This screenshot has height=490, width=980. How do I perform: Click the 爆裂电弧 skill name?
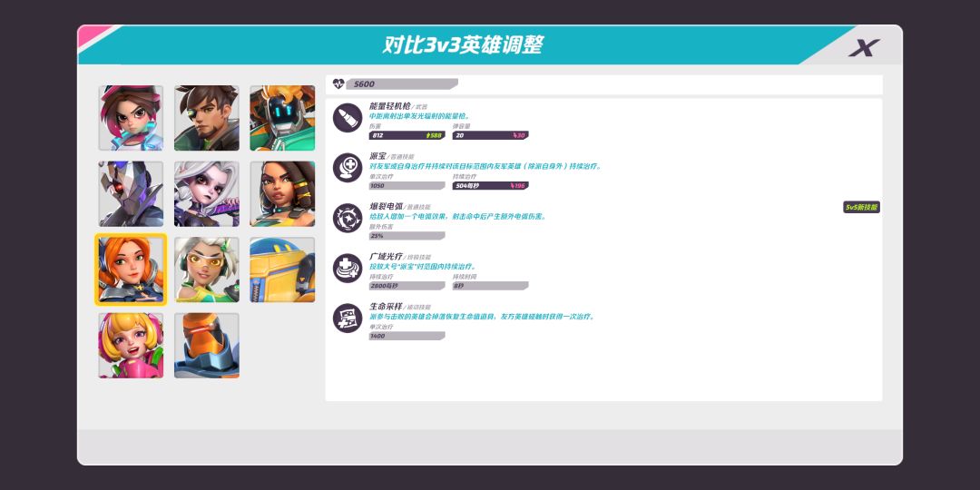point(386,206)
